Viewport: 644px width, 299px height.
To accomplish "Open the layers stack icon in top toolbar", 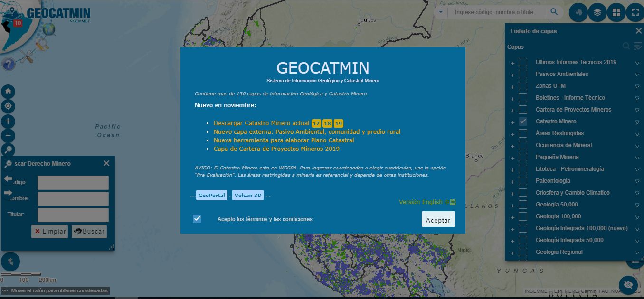I will [597, 12].
